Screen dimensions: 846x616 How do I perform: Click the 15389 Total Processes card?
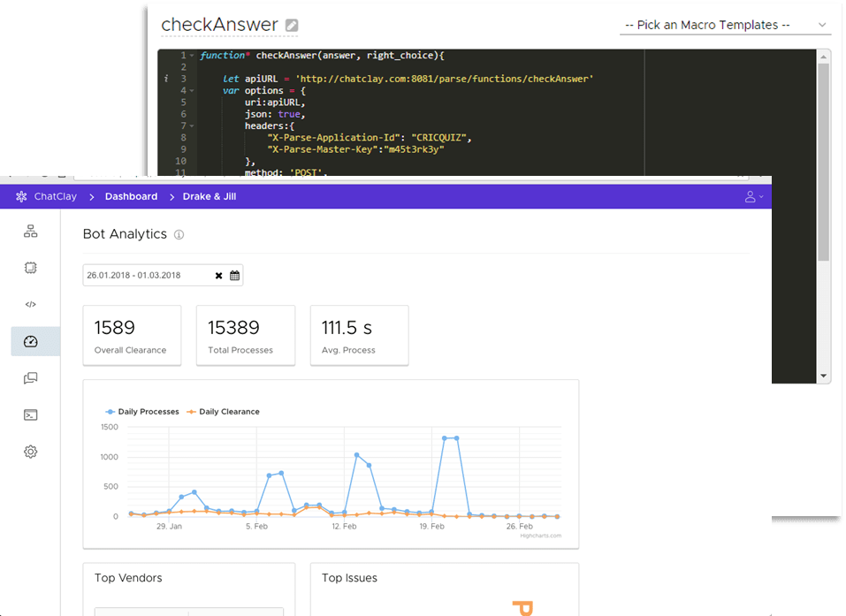tap(246, 336)
